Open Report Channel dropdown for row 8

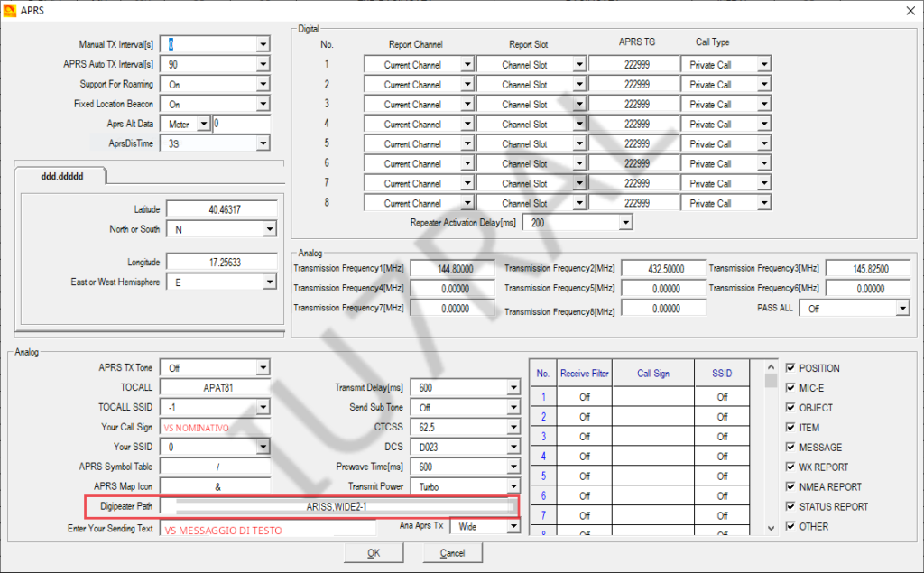point(467,203)
